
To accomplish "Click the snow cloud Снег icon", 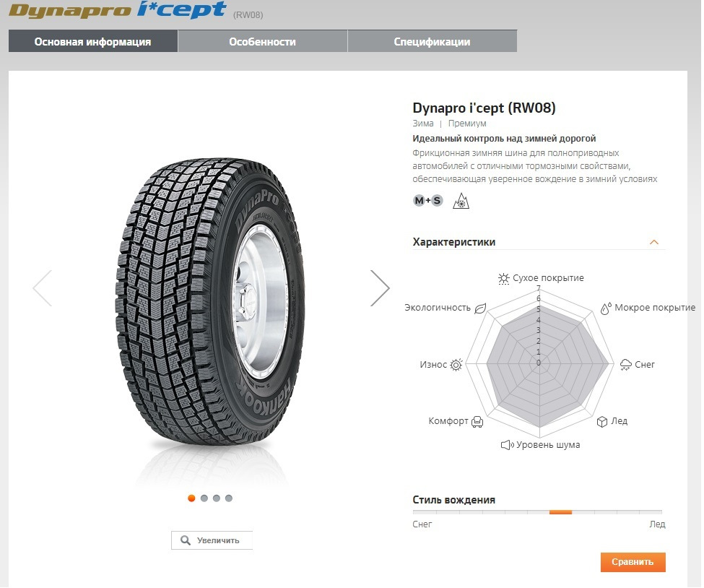I will click(x=625, y=364).
